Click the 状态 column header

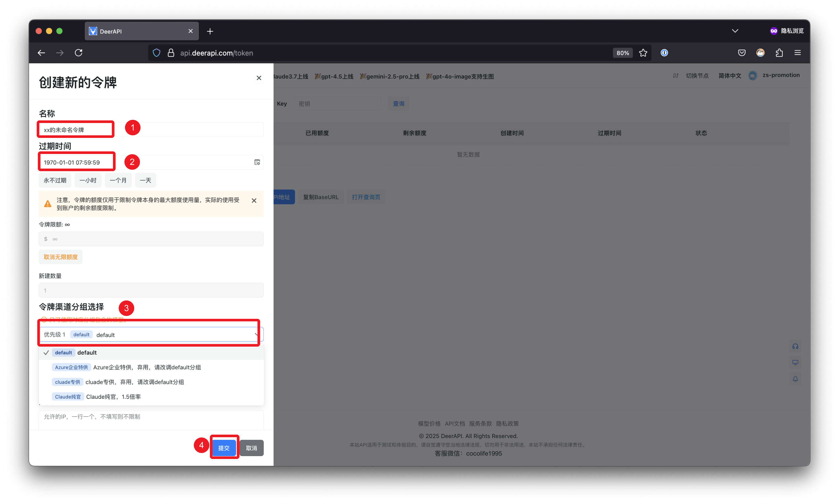click(701, 133)
